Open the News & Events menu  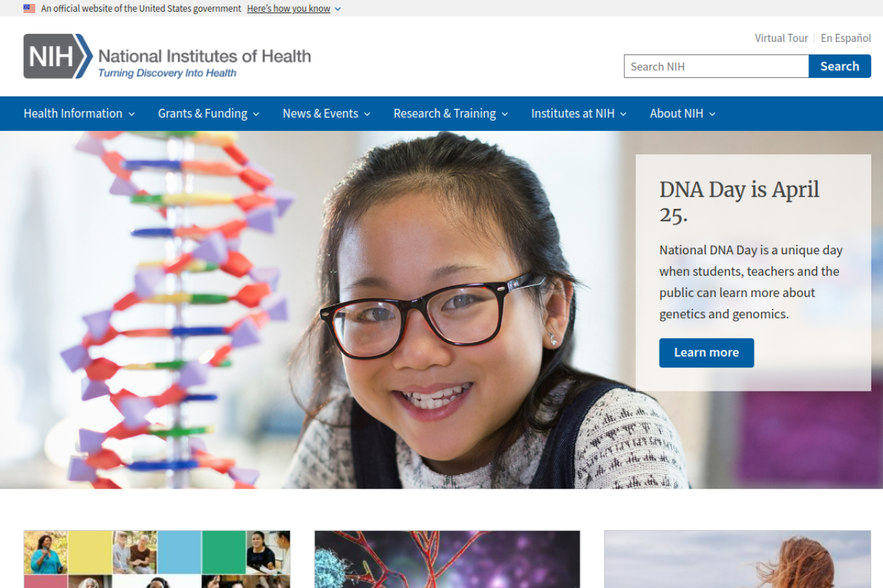(x=326, y=114)
